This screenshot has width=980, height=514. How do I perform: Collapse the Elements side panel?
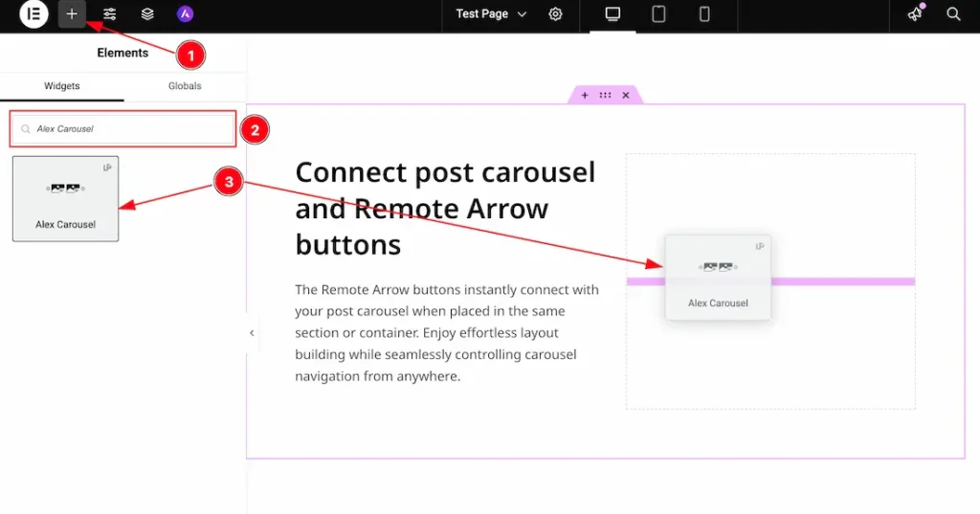click(x=252, y=333)
